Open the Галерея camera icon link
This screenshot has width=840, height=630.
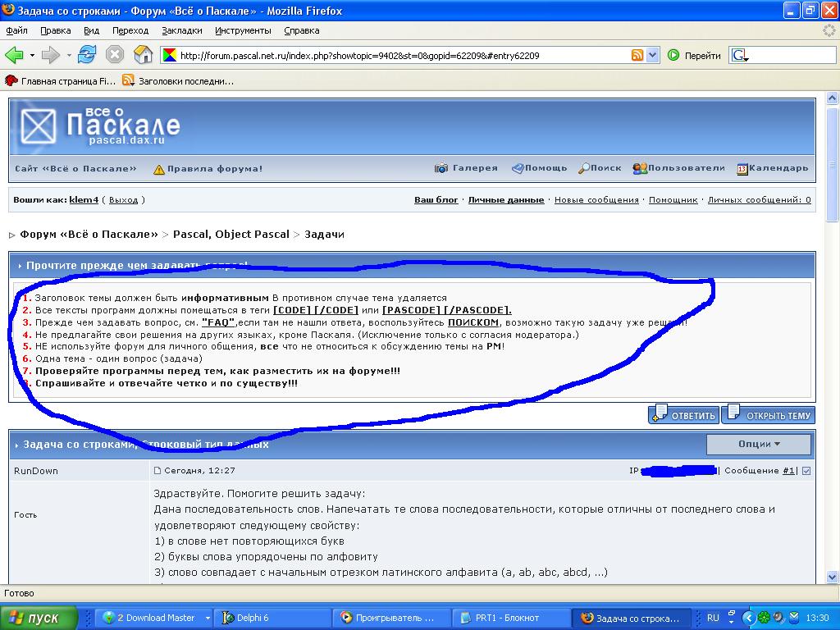pos(441,168)
